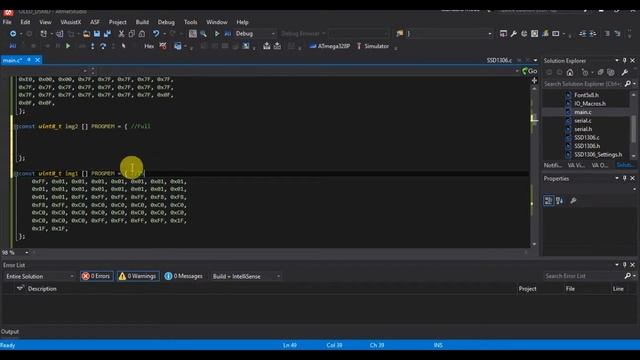Select serial.h in Solution Explorer

tap(583, 129)
